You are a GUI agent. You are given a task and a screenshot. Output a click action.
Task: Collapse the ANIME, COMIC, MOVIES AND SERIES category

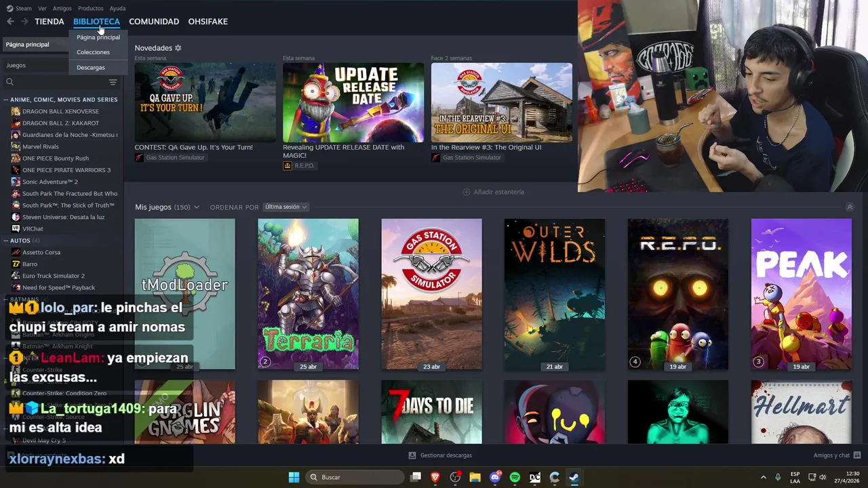[x=6, y=100]
